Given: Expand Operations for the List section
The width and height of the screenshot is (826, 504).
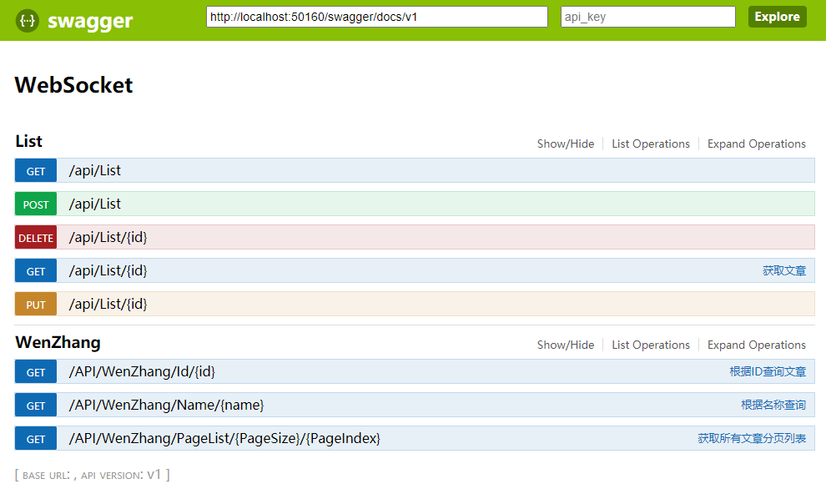Looking at the screenshot, I should point(756,144).
